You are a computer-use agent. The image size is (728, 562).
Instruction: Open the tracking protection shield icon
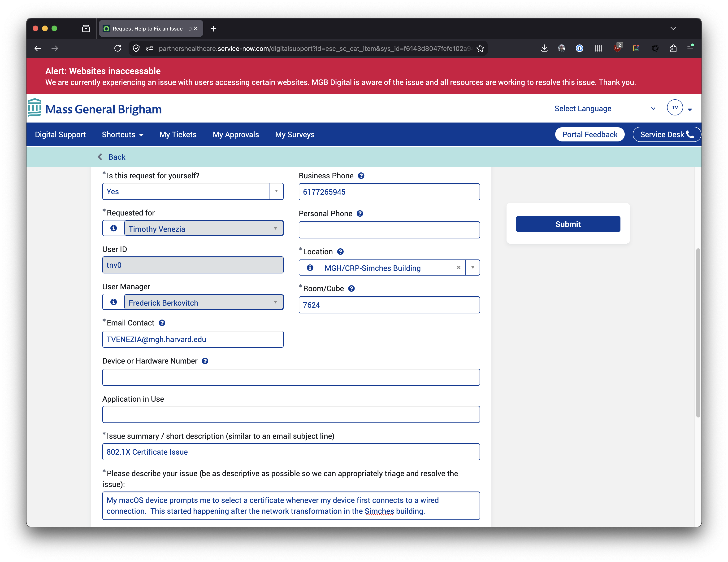point(136,48)
